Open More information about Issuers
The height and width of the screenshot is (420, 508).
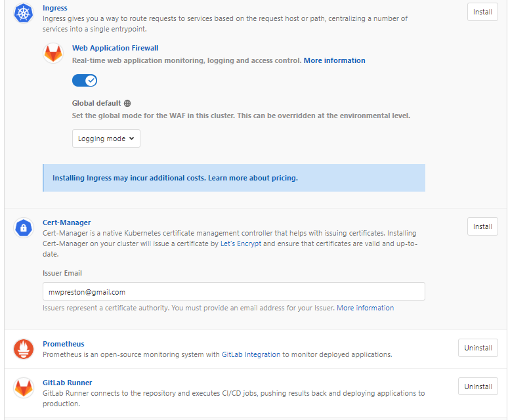coord(365,308)
